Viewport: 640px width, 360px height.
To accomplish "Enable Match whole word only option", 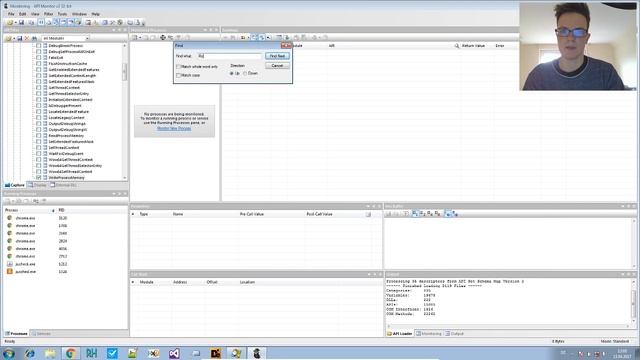I will (178, 67).
